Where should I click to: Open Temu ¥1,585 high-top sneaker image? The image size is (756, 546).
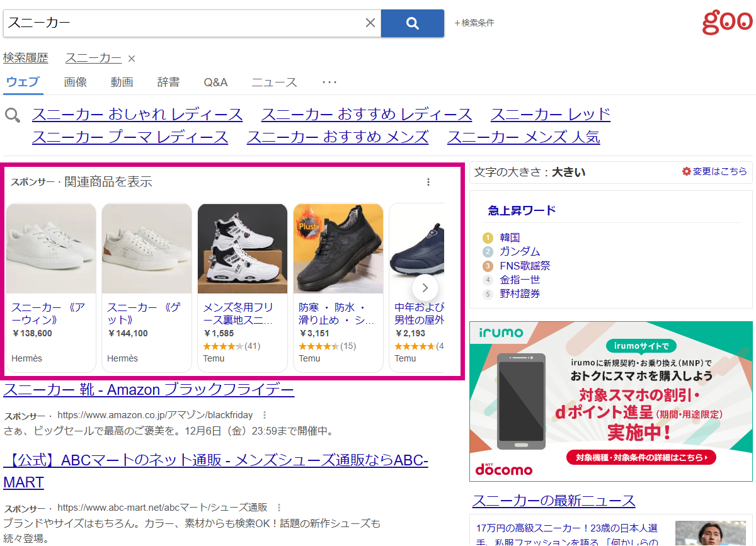(x=243, y=248)
